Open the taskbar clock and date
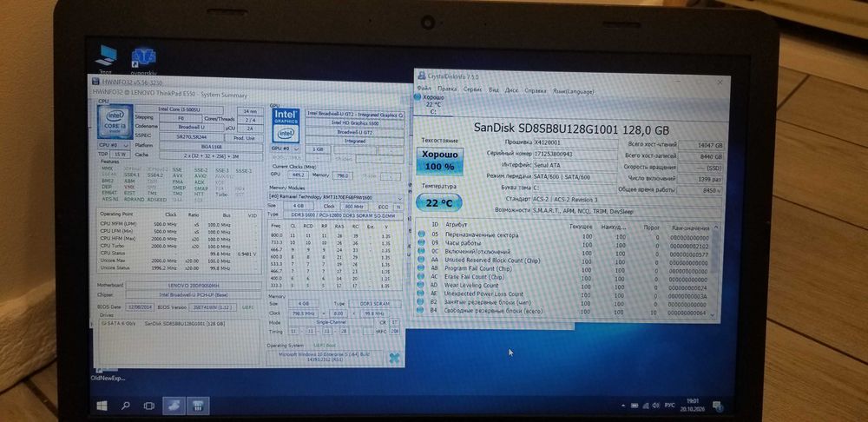868x422 pixels. point(693,404)
